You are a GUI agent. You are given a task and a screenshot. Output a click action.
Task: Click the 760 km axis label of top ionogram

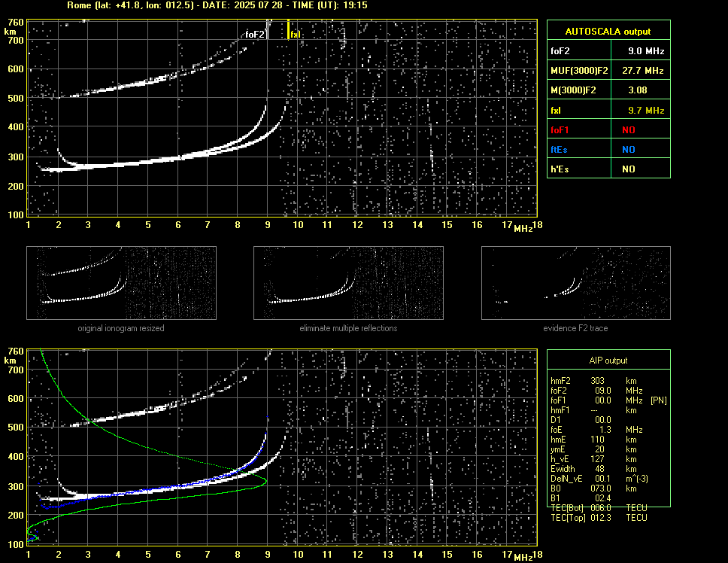[x=15, y=23]
